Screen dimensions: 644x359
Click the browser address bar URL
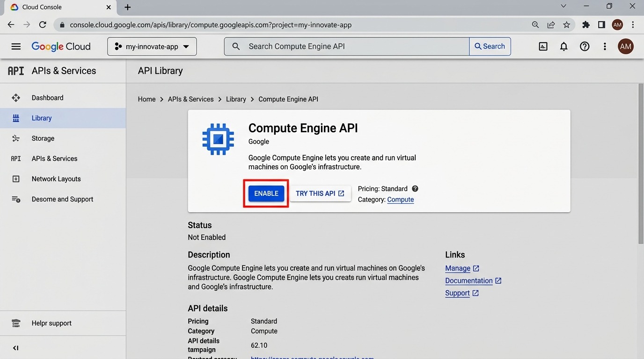(x=211, y=25)
